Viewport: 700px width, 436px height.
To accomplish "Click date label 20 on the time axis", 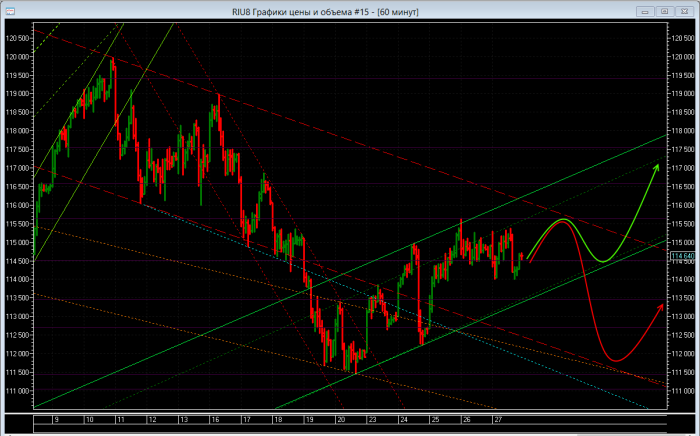I will click(x=341, y=419).
